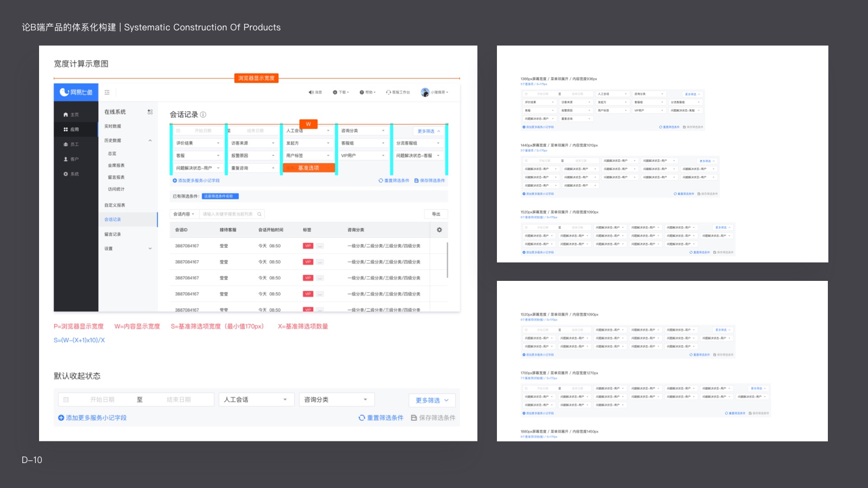This screenshot has width=868, height=488.
Task: Select 坐席报表 in the side menu
Action: pos(116,165)
